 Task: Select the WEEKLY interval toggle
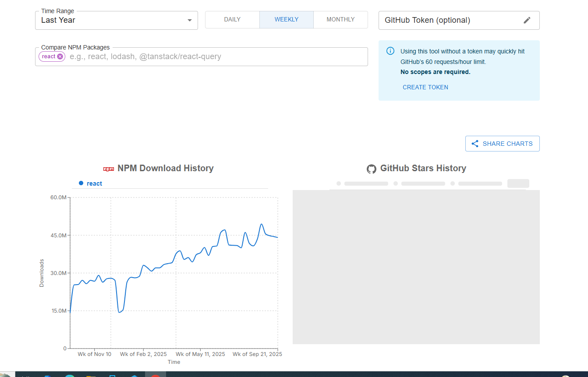click(287, 20)
